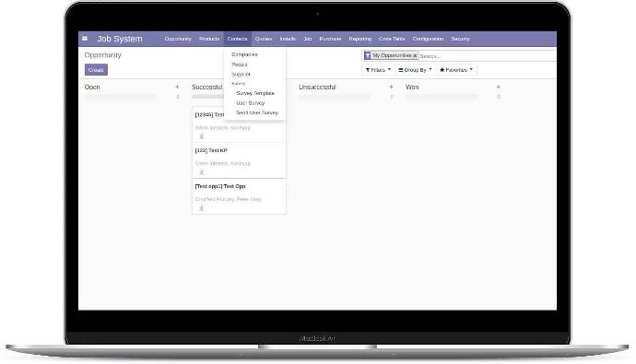The height and width of the screenshot is (364, 636).
Task: Expand the Group By dropdown
Action: tap(415, 70)
